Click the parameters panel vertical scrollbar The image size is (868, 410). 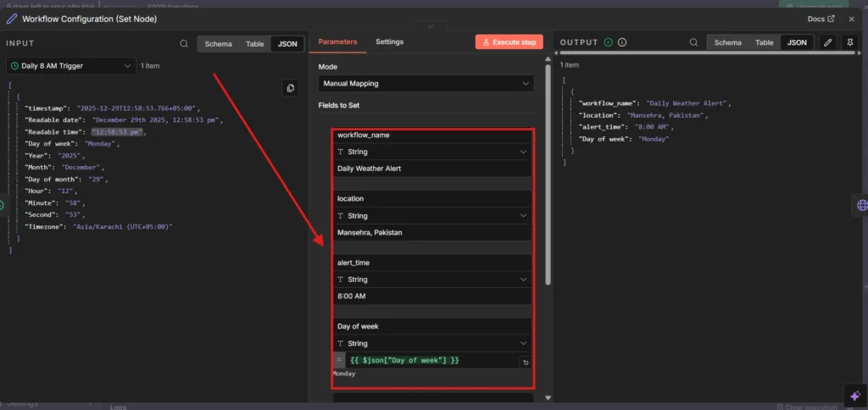coord(548,175)
